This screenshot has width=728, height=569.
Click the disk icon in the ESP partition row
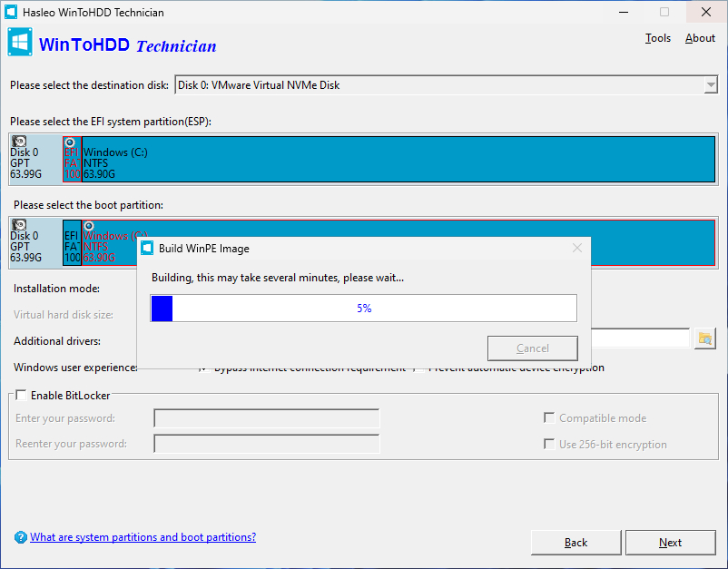point(19,141)
